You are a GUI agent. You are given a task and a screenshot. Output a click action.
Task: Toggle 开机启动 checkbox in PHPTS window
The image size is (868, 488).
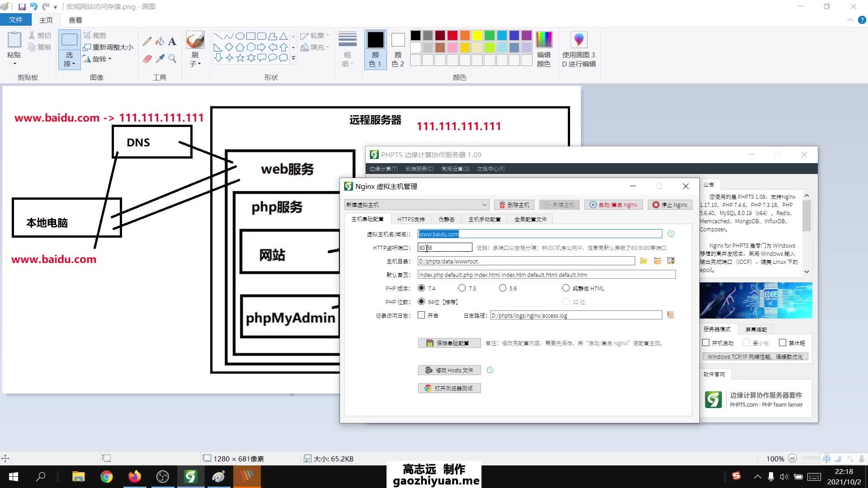coord(706,343)
